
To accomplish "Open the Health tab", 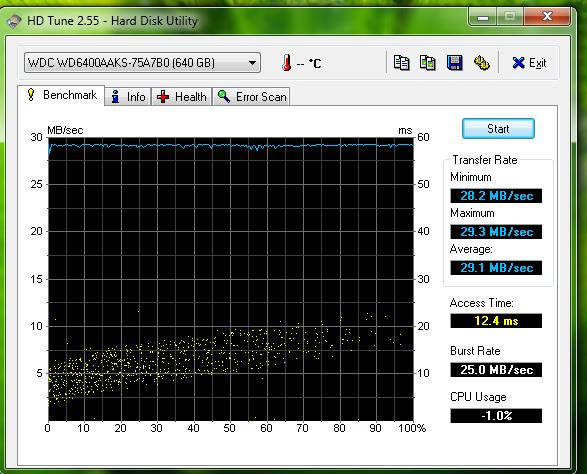I will click(x=182, y=97).
